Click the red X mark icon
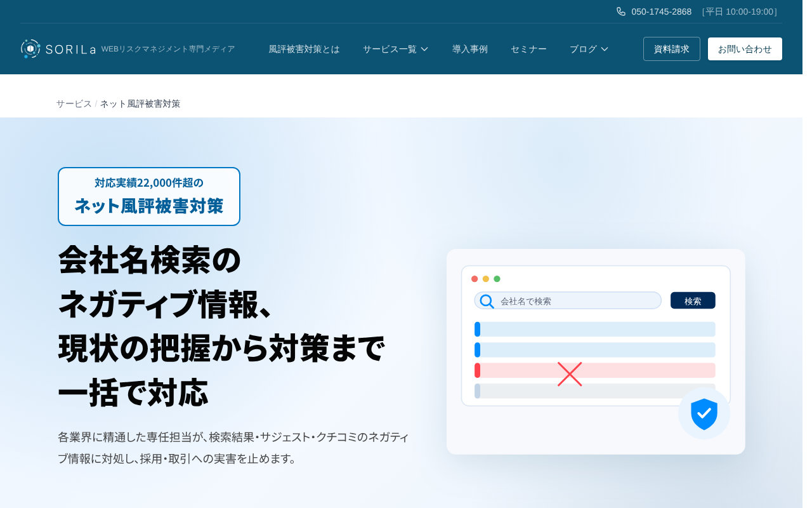 (x=570, y=374)
